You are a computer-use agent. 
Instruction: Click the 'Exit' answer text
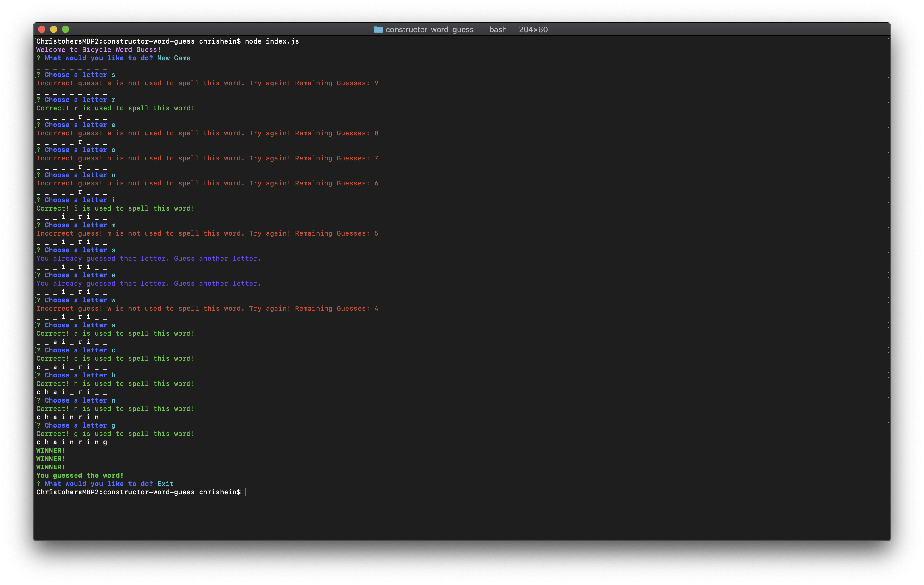click(165, 484)
